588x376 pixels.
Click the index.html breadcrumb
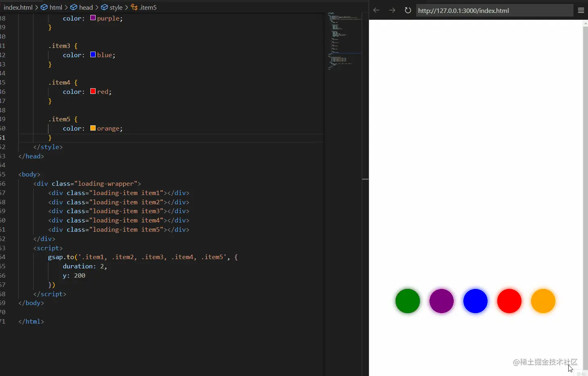point(18,7)
